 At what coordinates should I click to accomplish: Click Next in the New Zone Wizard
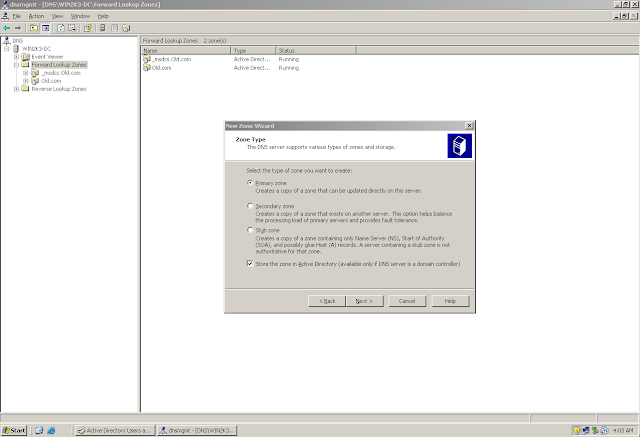pyautogui.click(x=364, y=301)
